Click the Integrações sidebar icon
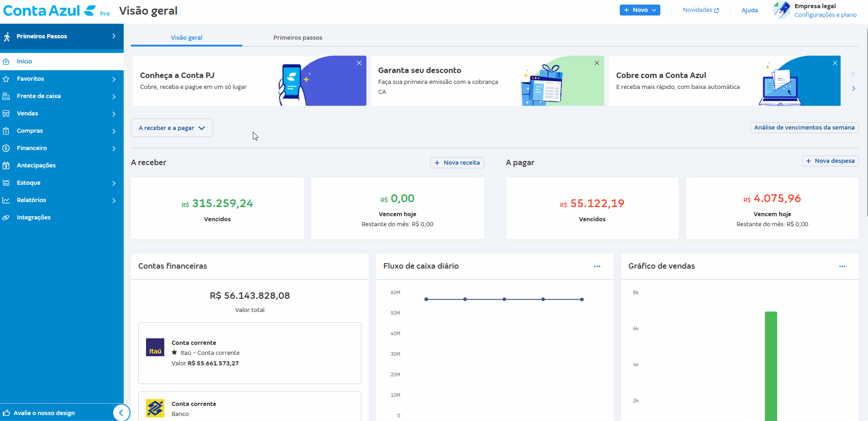Viewport: 868px width, 421px height. [x=6, y=217]
